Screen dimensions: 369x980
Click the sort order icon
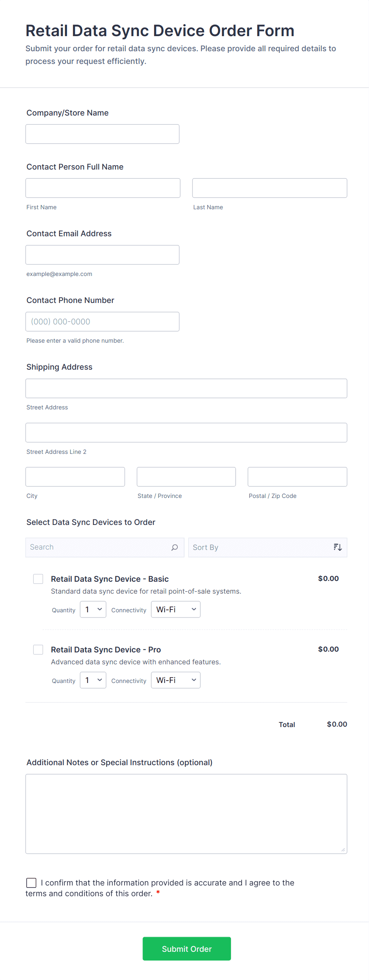(x=338, y=548)
